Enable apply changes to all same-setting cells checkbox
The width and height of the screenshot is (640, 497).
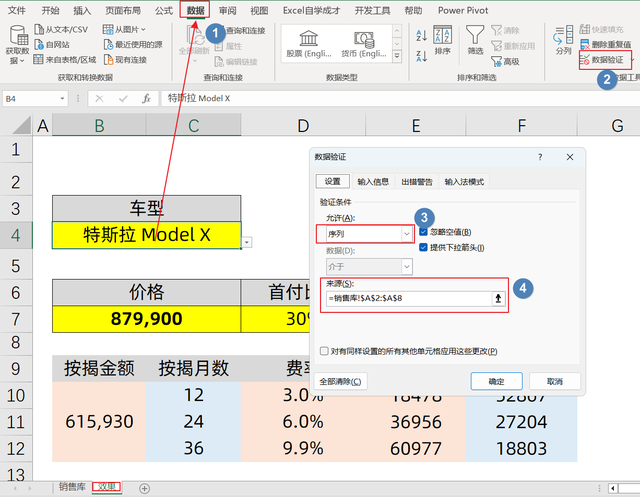pyautogui.click(x=323, y=351)
